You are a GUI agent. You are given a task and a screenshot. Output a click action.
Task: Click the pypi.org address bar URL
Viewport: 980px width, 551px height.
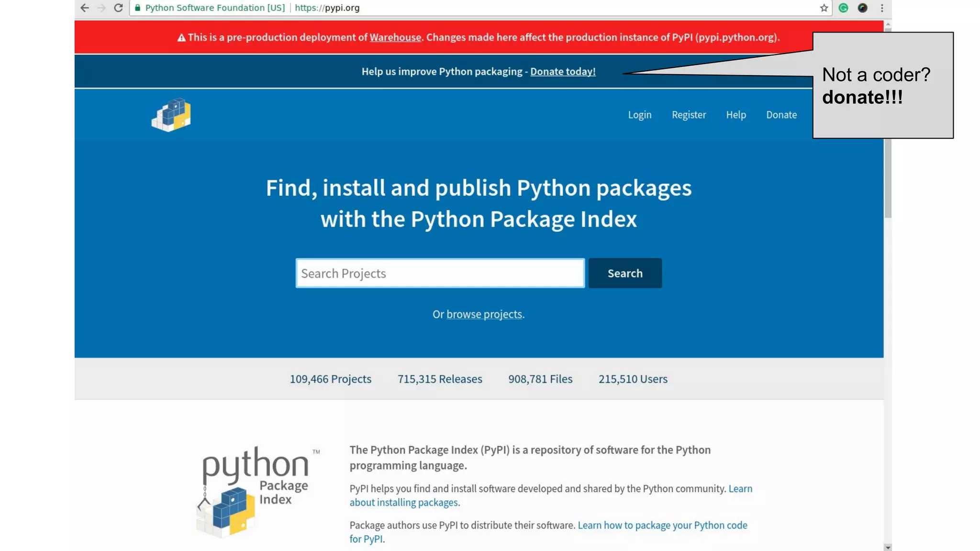tap(327, 8)
